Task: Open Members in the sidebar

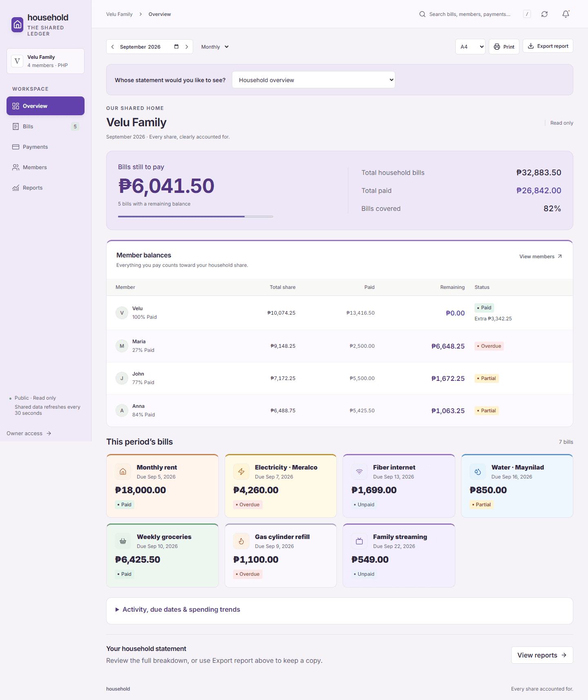Action: tap(45, 167)
